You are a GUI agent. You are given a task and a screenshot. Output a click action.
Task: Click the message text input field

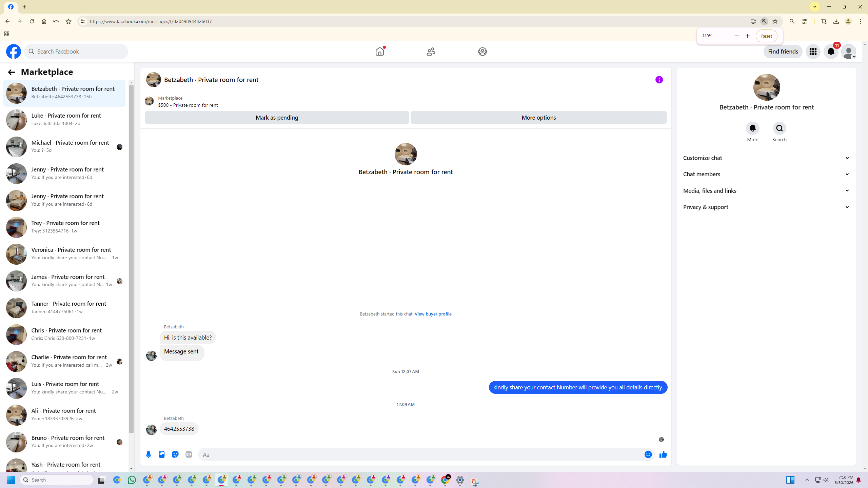pyautogui.click(x=420, y=454)
